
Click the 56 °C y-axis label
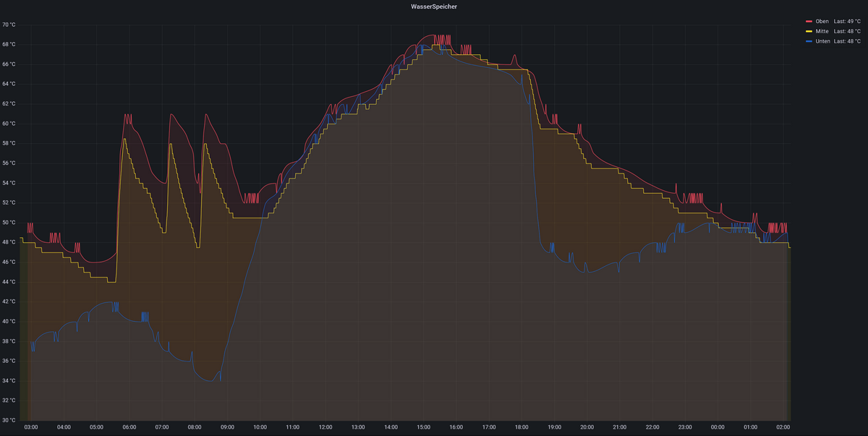tap(8, 163)
